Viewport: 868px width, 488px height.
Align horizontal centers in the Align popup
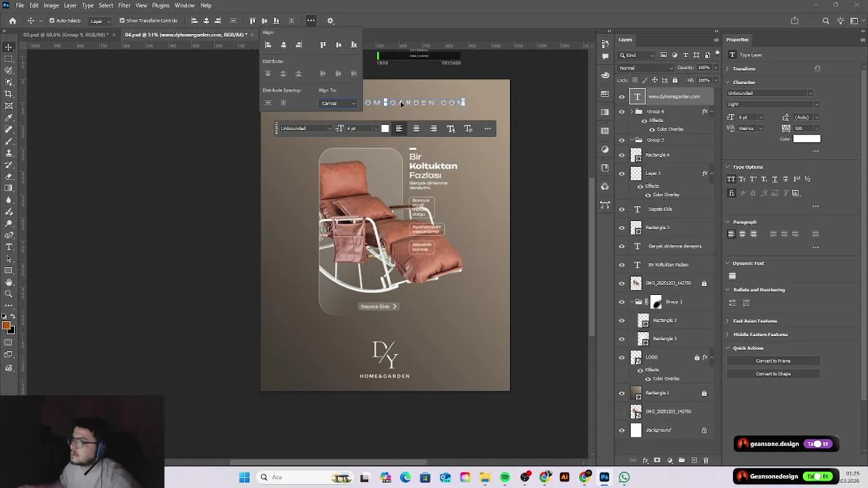tap(283, 45)
